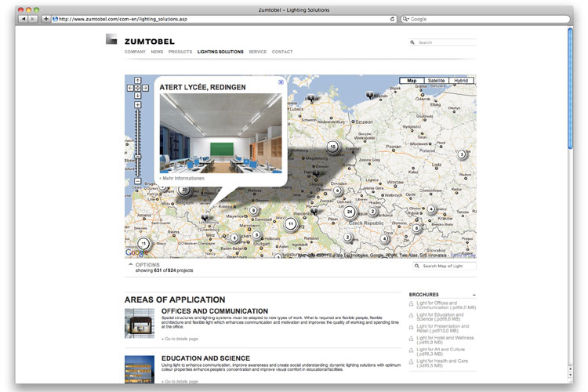Open Offices and Communication details page link

pyautogui.click(x=180, y=339)
